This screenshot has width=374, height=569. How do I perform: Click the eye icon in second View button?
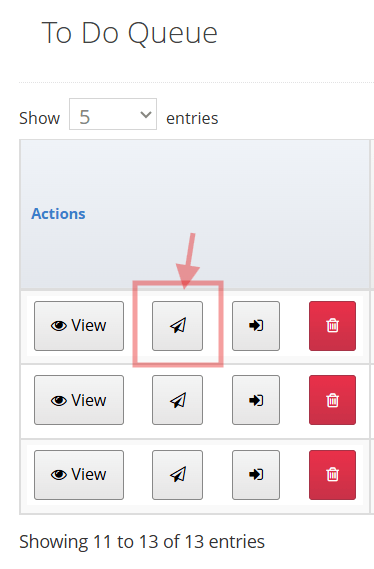point(59,401)
